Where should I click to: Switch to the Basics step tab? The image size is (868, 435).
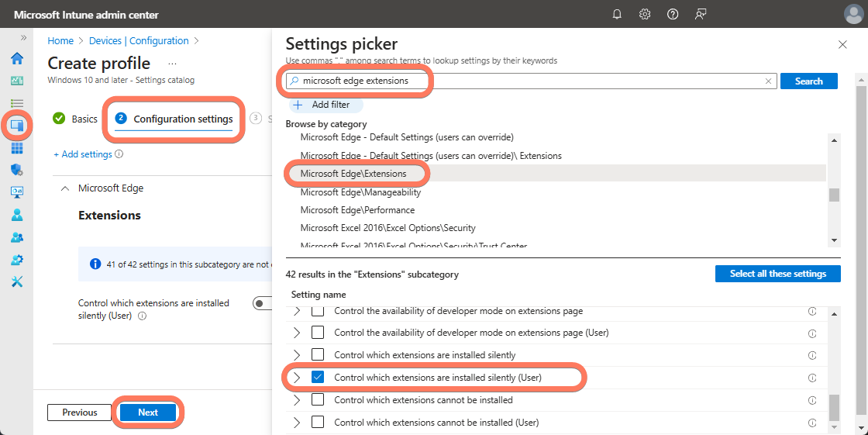76,119
